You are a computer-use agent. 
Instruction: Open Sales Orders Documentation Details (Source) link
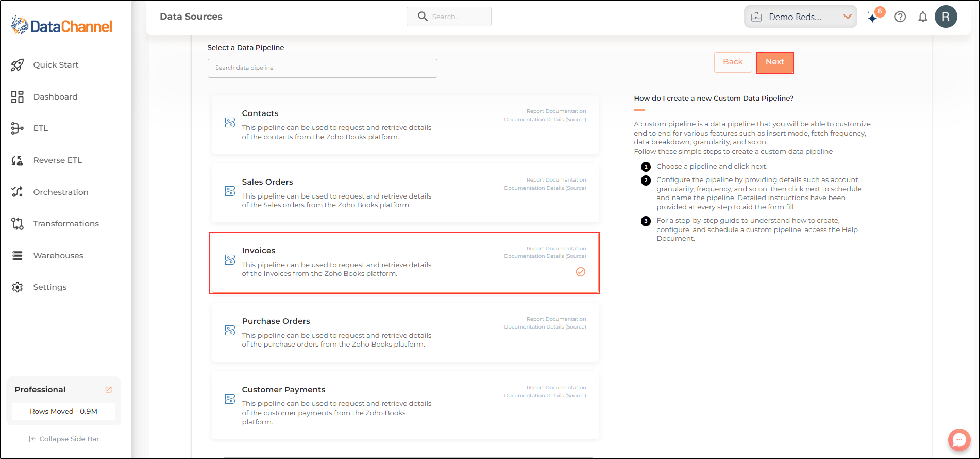point(545,188)
